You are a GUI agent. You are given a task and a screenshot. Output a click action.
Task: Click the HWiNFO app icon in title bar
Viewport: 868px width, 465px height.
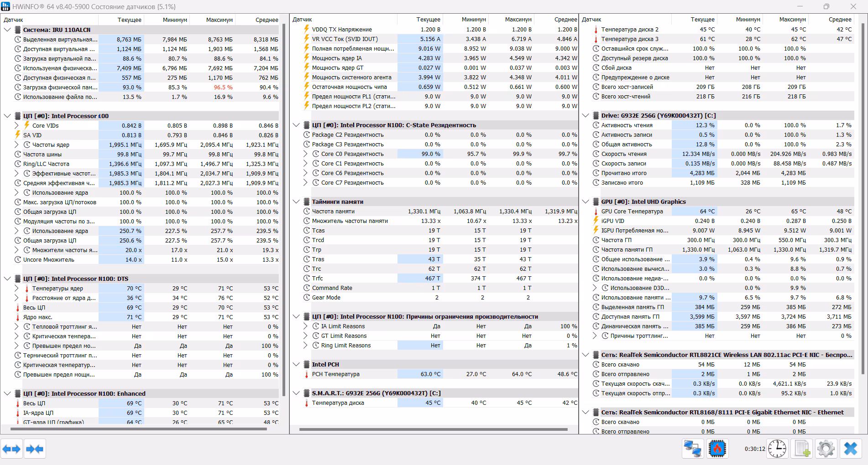pyautogui.click(x=5, y=6)
